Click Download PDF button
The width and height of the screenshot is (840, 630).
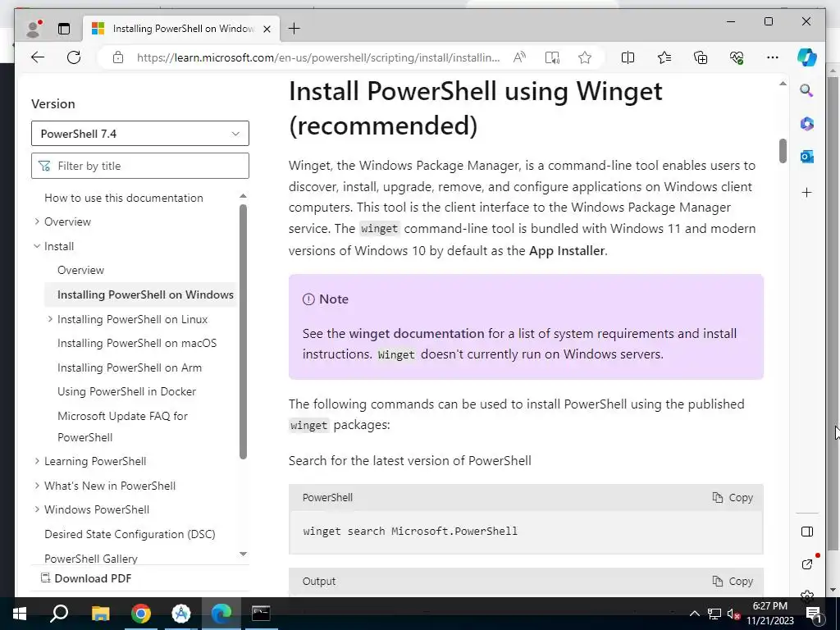pyautogui.click(x=86, y=578)
